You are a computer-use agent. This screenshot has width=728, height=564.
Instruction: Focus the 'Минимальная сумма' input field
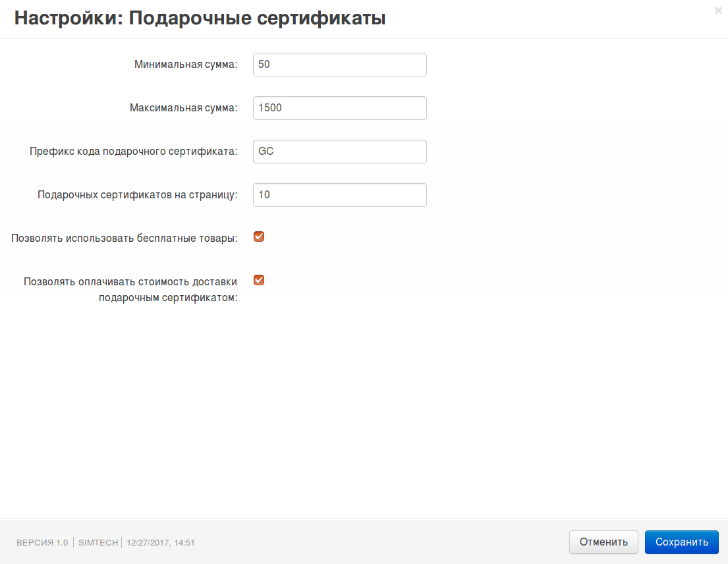point(339,65)
